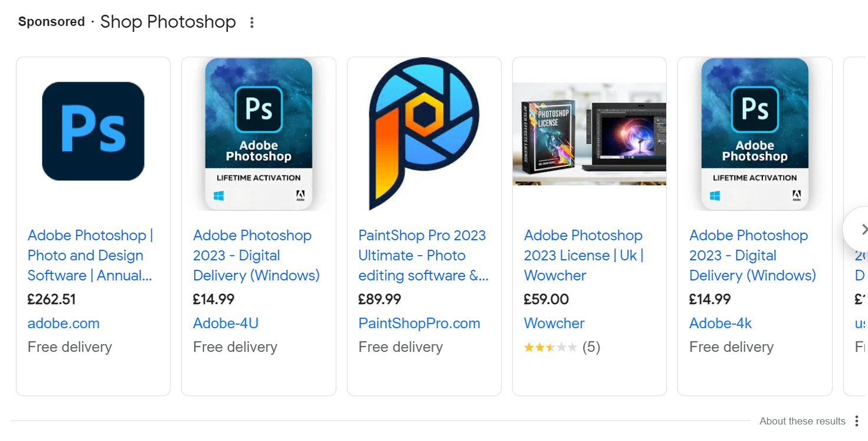This screenshot has height=441, width=868.
Task: Visit the PaintShopPro.com seller link
Action: [x=420, y=323]
